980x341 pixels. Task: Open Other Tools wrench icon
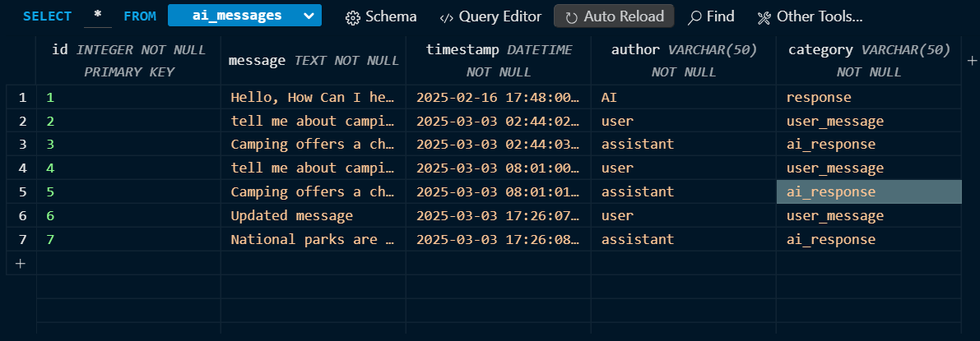tap(764, 17)
